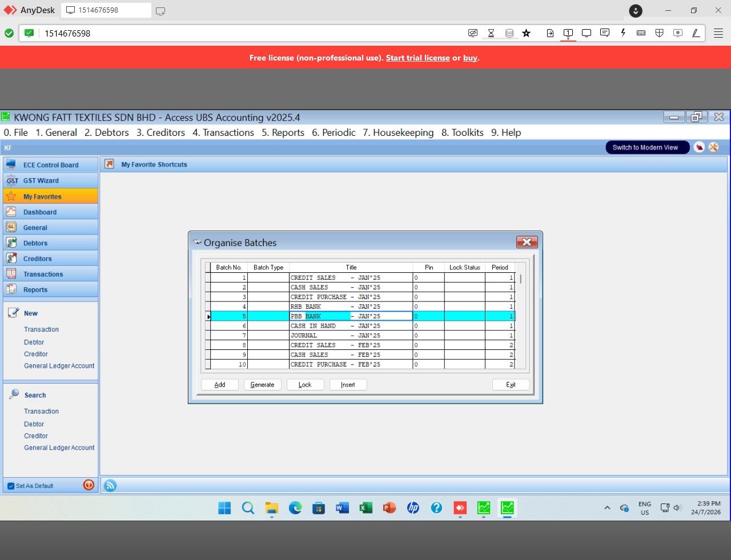Open Microsoft Edge from the taskbar
This screenshot has height=560, width=731.
click(295, 508)
